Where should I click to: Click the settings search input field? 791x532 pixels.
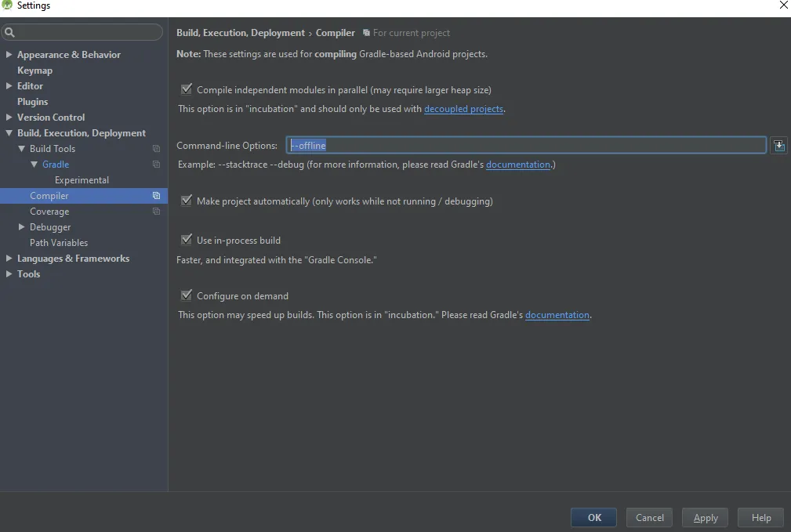tap(82, 32)
